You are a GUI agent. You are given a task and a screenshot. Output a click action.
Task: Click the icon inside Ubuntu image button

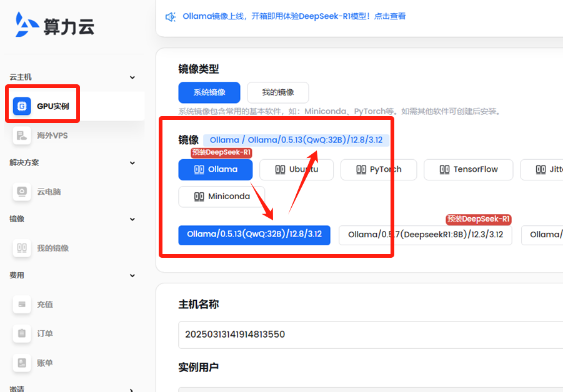pos(280,170)
